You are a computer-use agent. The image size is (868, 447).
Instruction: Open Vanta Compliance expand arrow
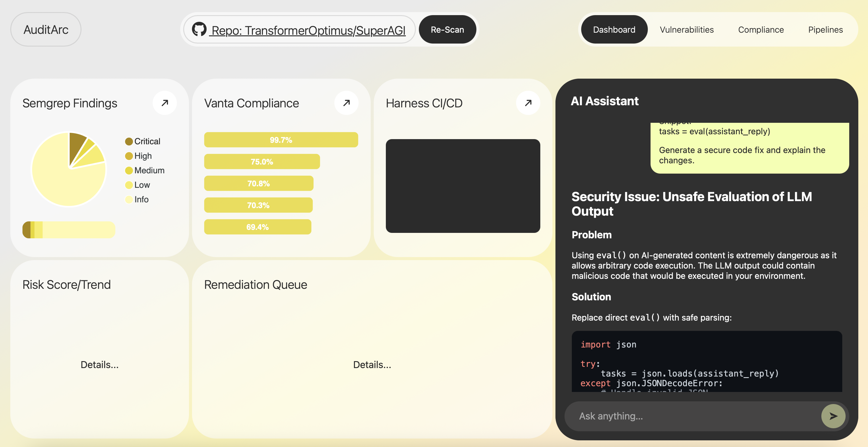tap(346, 103)
